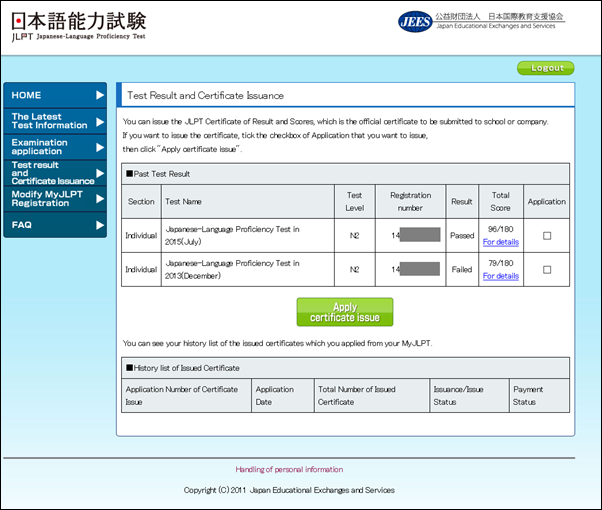Click Application Number of Certificate Issue header
This screenshot has height=510, width=602.
[186, 396]
